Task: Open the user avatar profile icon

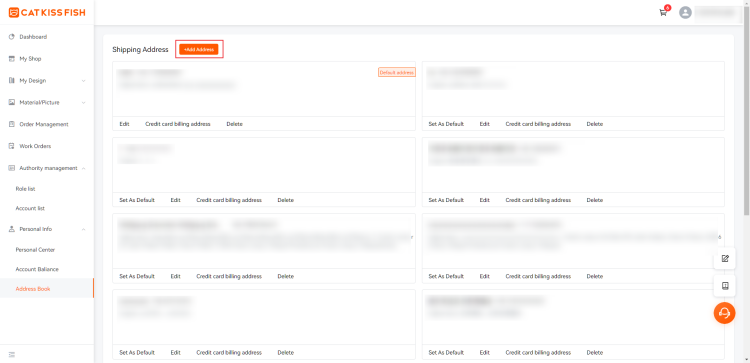Action: [685, 12]
